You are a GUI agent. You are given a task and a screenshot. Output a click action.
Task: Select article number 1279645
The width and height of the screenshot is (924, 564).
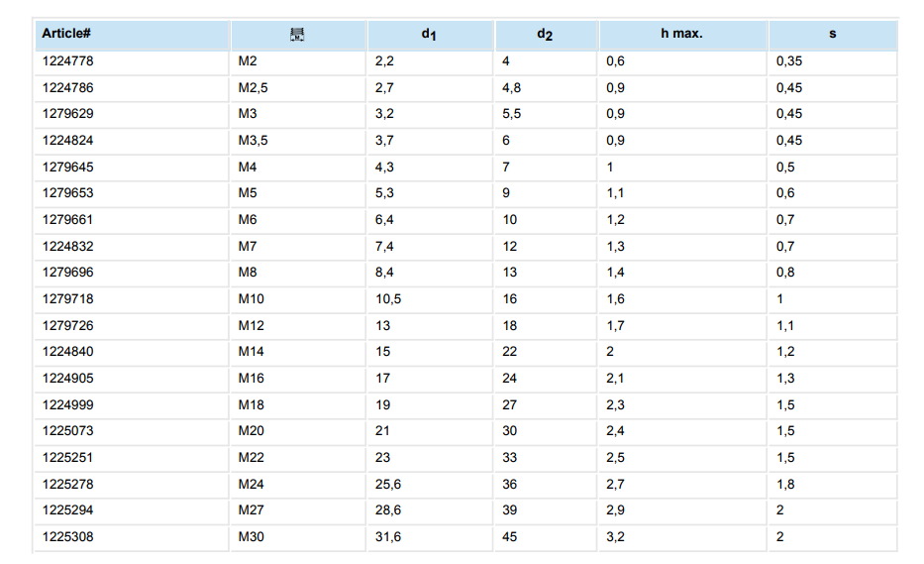[x=67, y=167]
